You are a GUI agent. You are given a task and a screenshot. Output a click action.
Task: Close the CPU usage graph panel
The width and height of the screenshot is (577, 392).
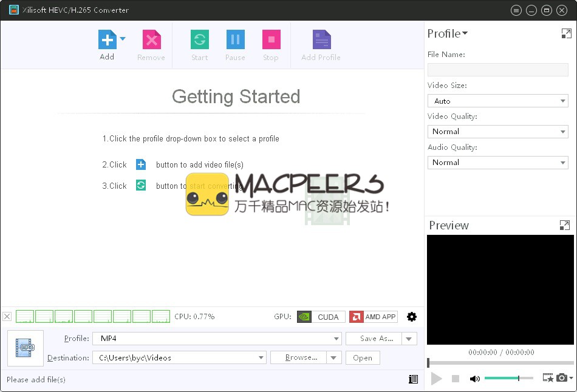click(7, 317)
